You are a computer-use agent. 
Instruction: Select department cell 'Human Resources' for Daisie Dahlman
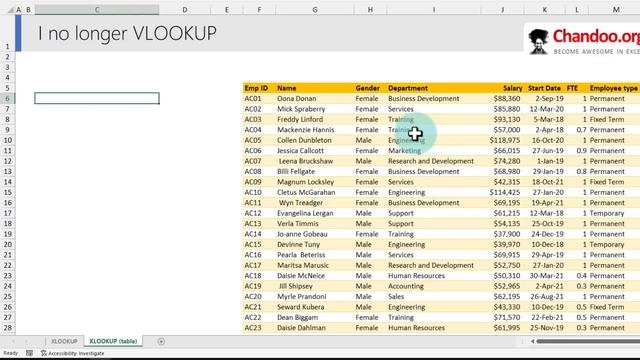tap(433, 327)
